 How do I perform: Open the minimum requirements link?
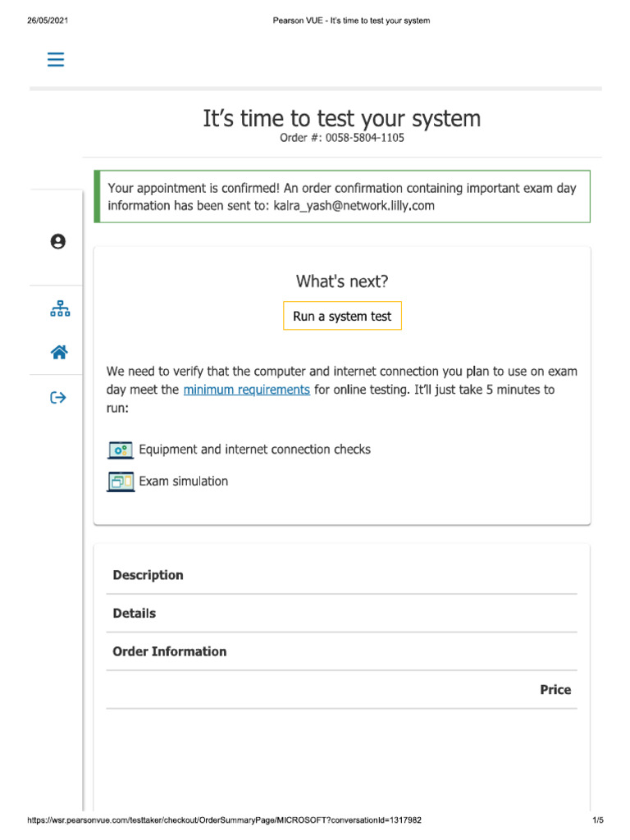(x=246, y=390)
